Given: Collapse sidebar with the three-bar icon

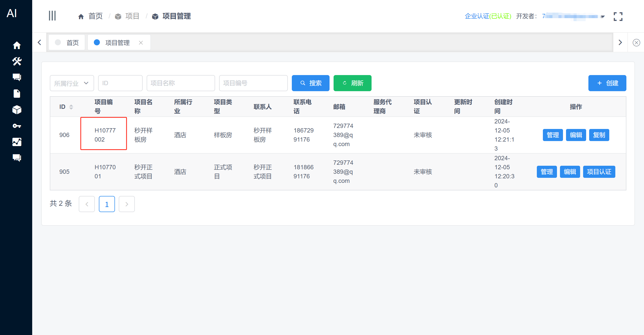Looking at the screenshot, I should 52,16.
